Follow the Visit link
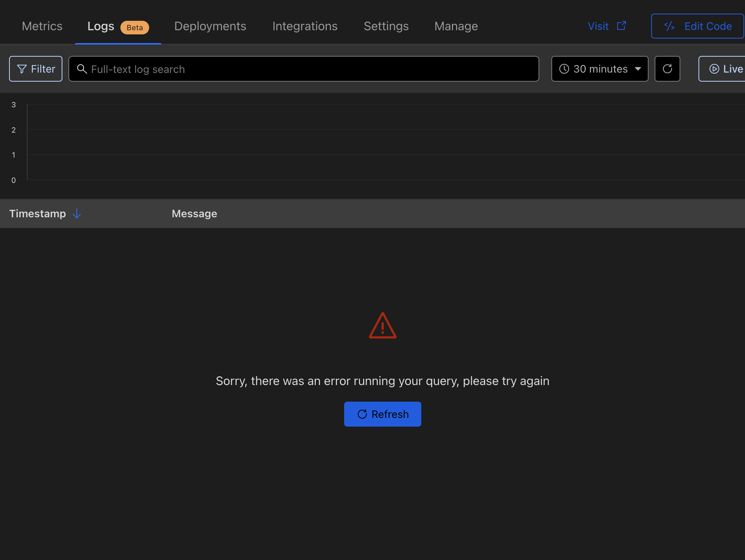Screen dimensions: 745x560 tap(599, 26)
